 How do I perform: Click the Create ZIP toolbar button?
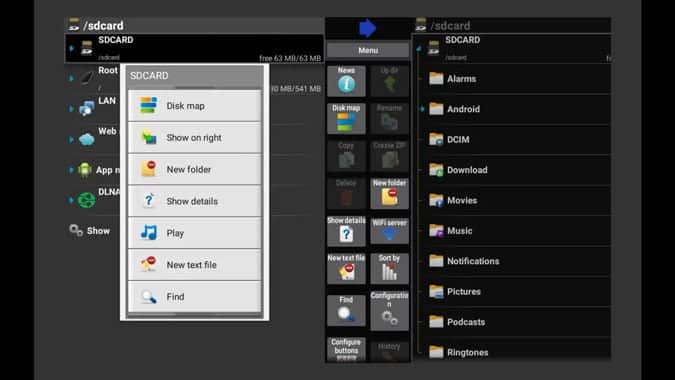[x=390, y=156]
